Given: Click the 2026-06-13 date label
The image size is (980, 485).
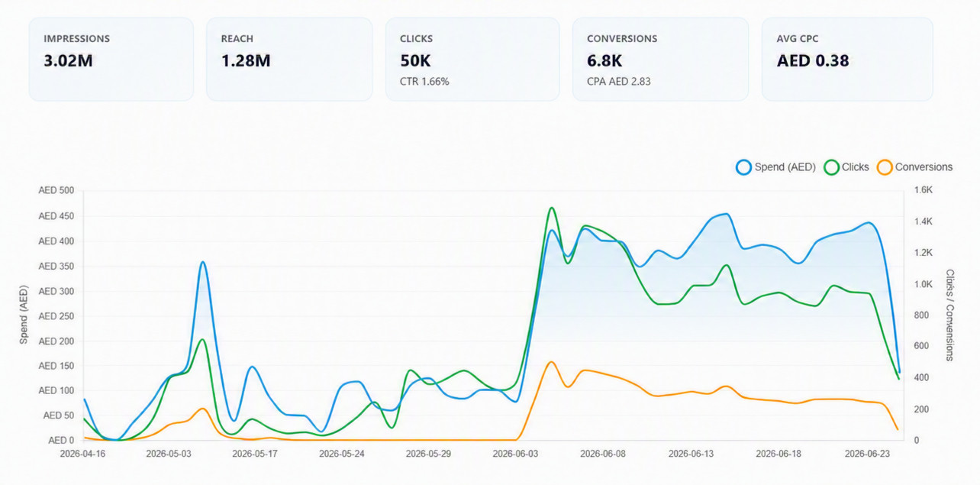Looking at the screenshot, I should (692, 453).
